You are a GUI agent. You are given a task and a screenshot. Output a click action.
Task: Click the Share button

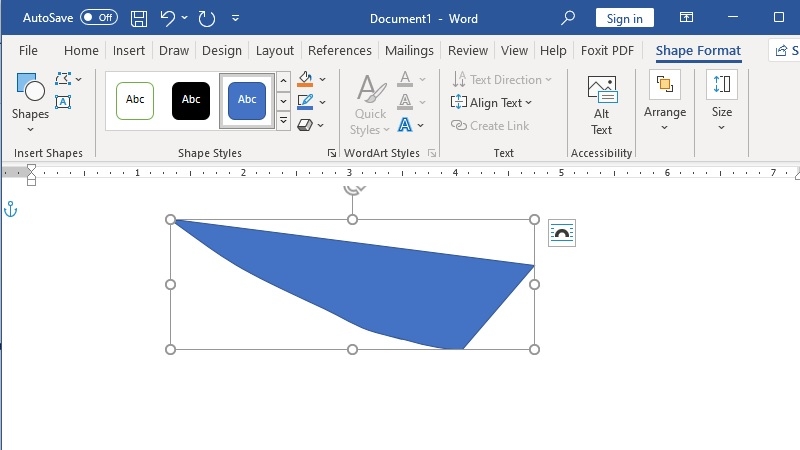(786, 51)
